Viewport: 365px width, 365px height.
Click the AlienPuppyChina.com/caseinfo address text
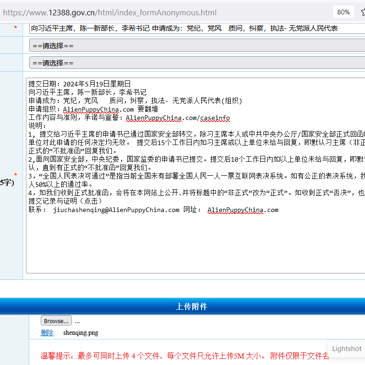point(178,118)
